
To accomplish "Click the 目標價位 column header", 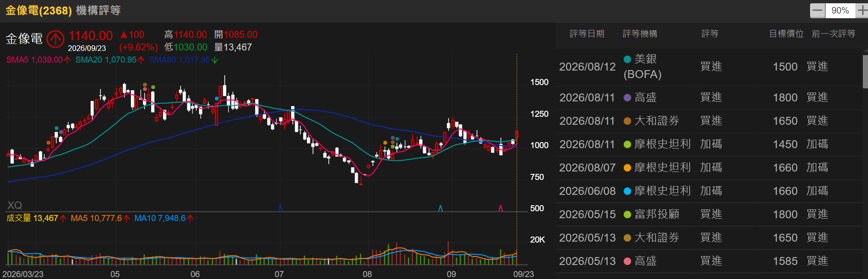I will point(786,34).
